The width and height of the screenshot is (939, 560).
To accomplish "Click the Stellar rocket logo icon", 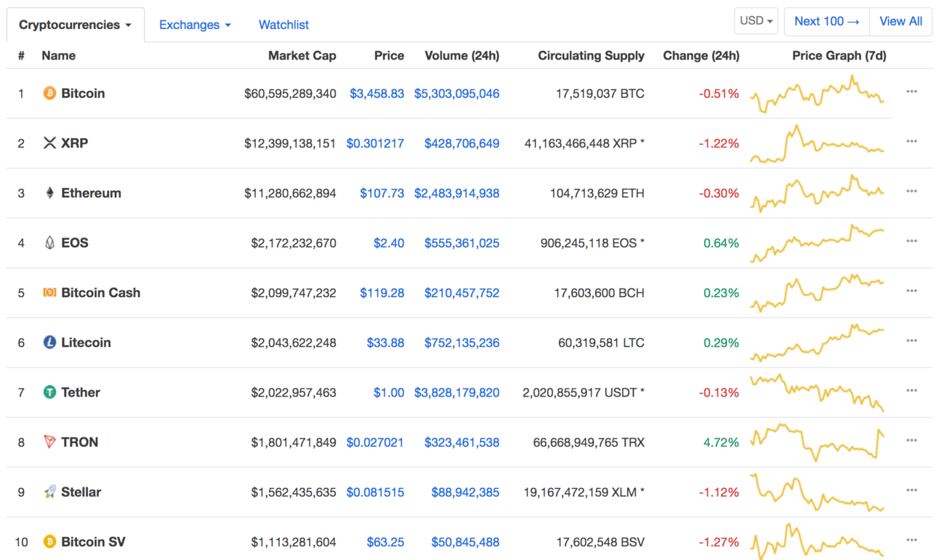I will (49, 492).
